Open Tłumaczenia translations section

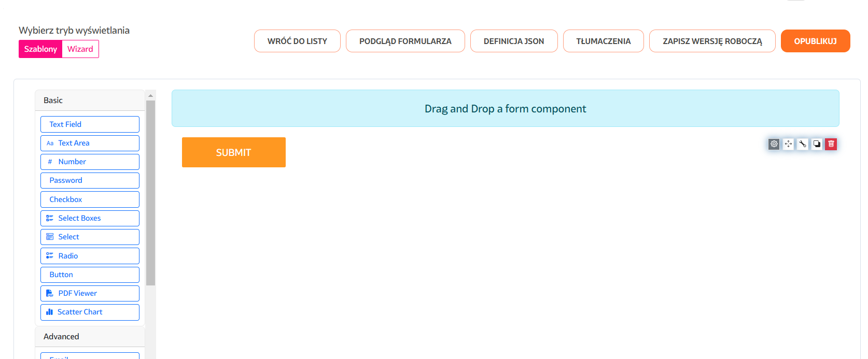[603, 41]
